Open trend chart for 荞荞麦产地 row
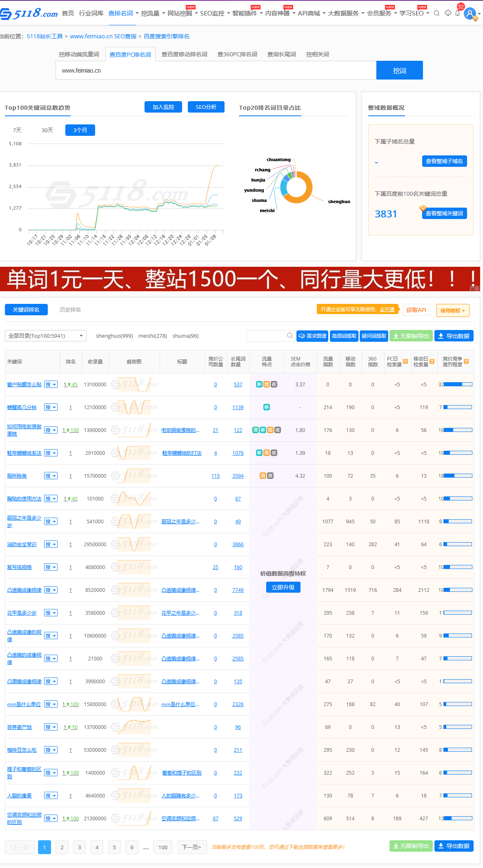Screen dimensions: 483x868 click(134, 727)
